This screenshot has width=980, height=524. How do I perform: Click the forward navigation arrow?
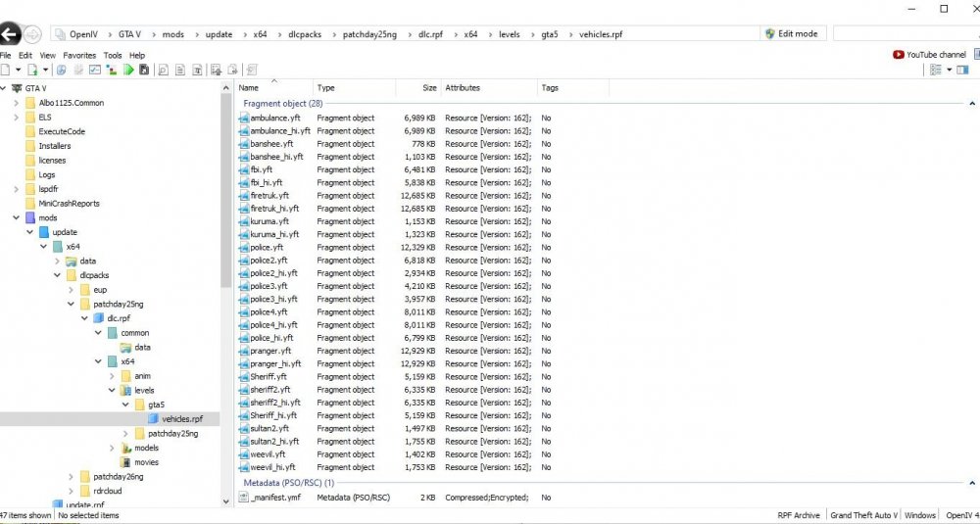click(32, 34)
